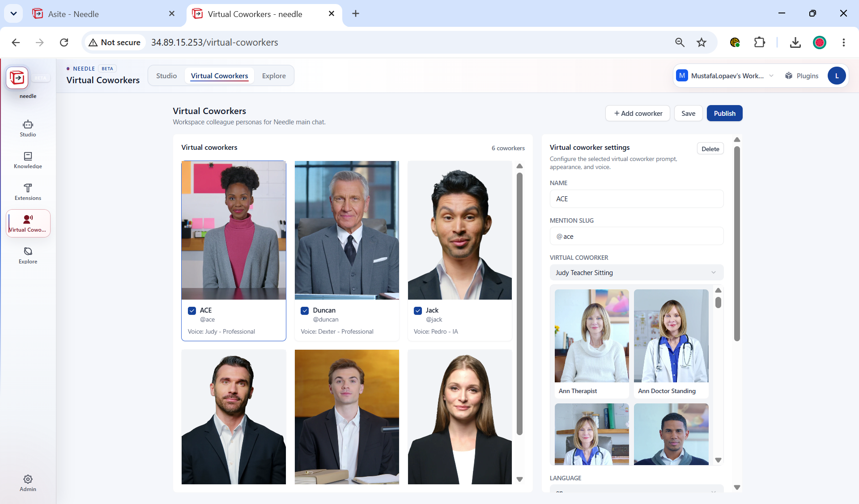Expand the Virtual Coworker avatar dropdown
This screenshot has width=859, height=504.
click(636, 273)
